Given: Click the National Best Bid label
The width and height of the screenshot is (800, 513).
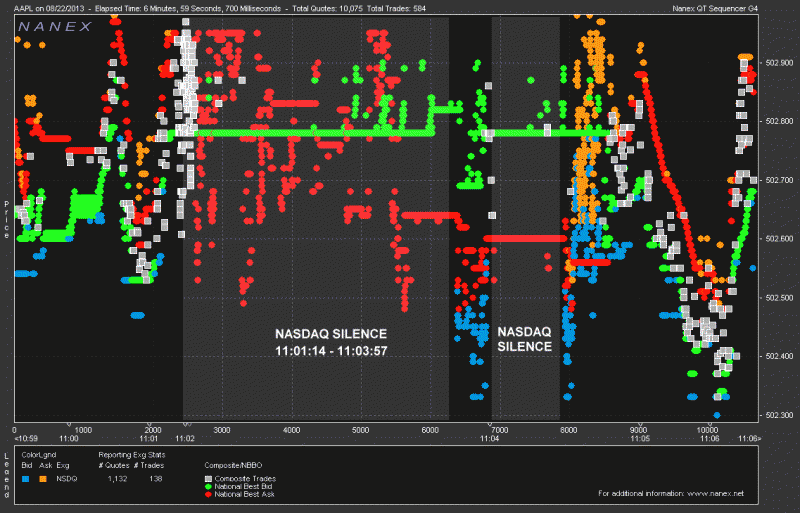Looking at the screenshot, I should pyautogui.click(x=243, y=487).
